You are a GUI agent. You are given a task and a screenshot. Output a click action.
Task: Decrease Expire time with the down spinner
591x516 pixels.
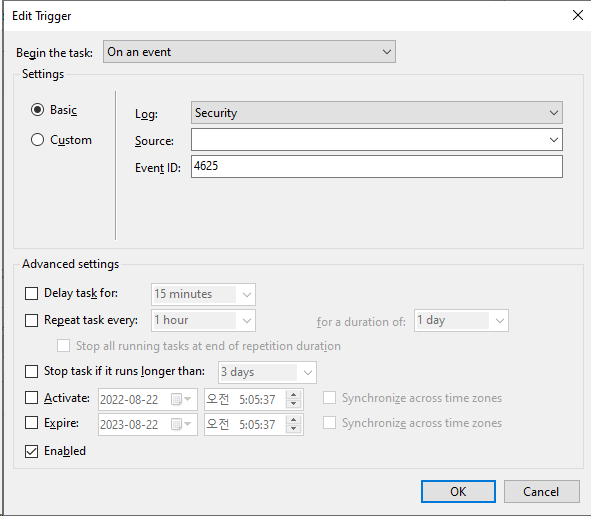(294, 429)
